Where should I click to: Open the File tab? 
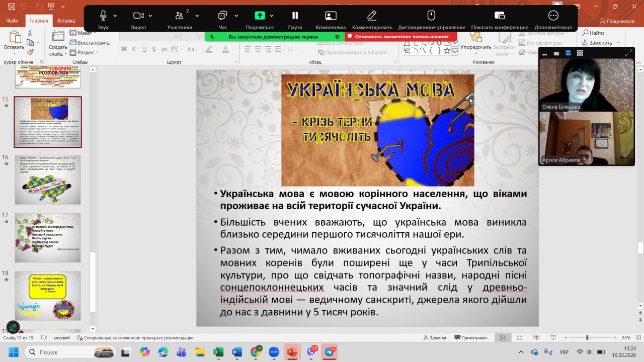[13, 21]
